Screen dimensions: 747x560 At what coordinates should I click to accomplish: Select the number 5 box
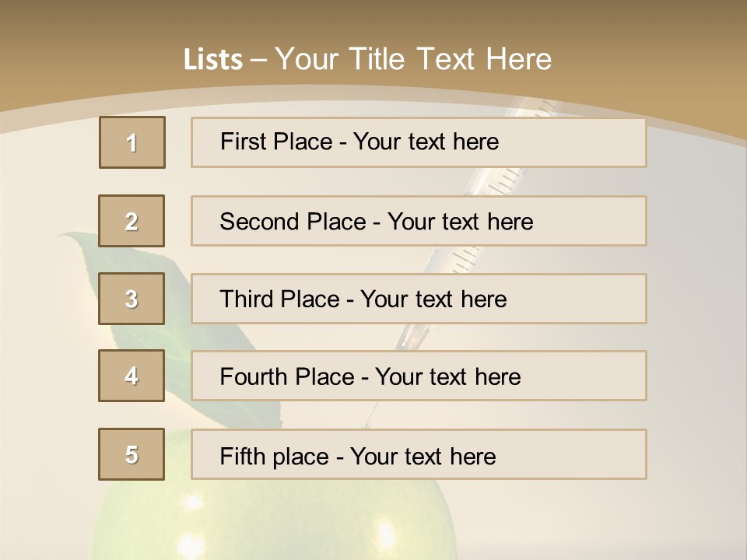[x=132, y=454]
